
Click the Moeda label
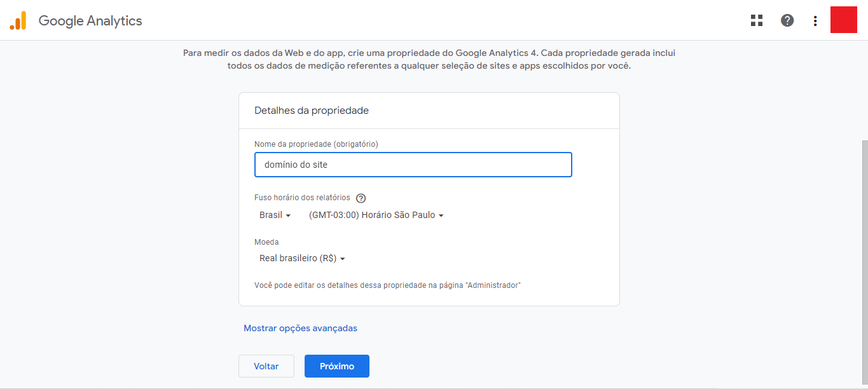point(266,242)
